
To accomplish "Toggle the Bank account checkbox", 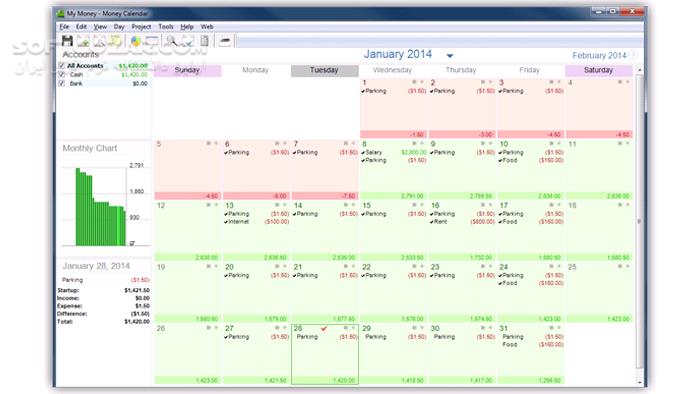I will click(x=62, y=83).
